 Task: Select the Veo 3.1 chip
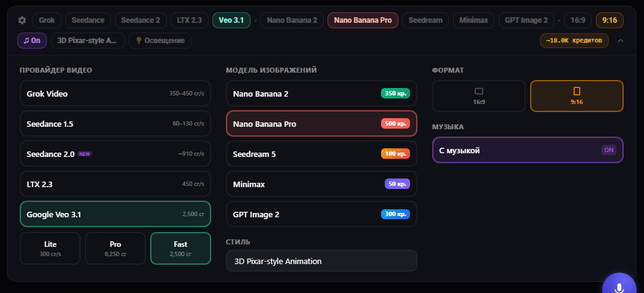(x=231, y=20)
